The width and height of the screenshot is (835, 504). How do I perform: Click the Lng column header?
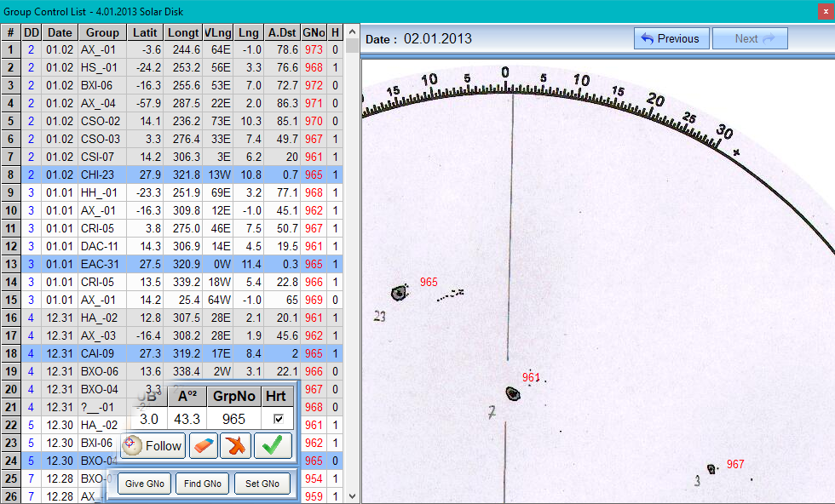tap(248, 32)
